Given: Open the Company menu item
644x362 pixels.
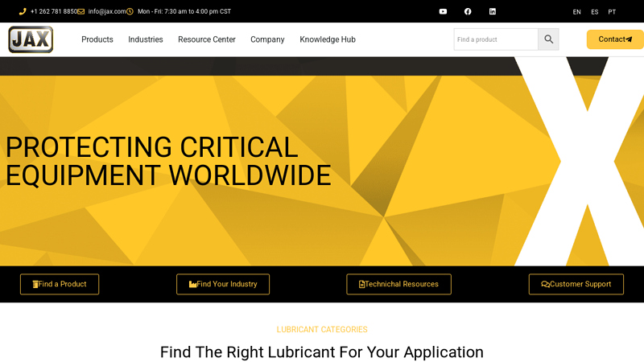Looking at the screenshot, I should (267, 39).
